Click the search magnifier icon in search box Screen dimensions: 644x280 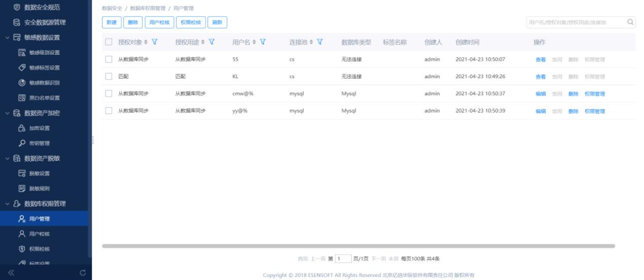coord(630,22)
